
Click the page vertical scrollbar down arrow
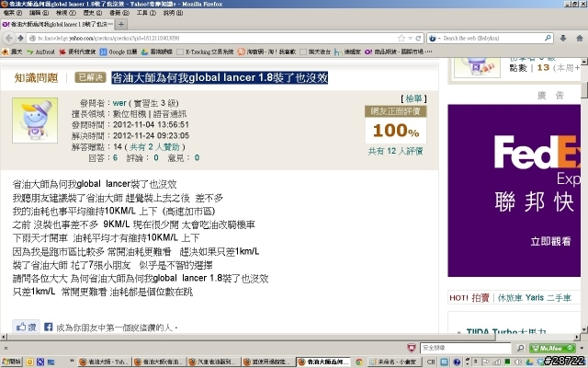pos(584,329)
